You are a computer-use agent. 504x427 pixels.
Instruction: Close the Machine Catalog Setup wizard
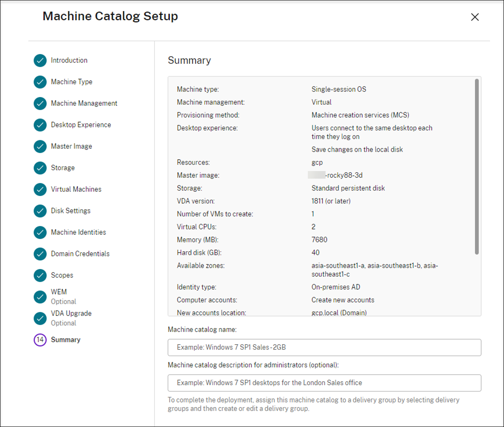pos(475,17)
